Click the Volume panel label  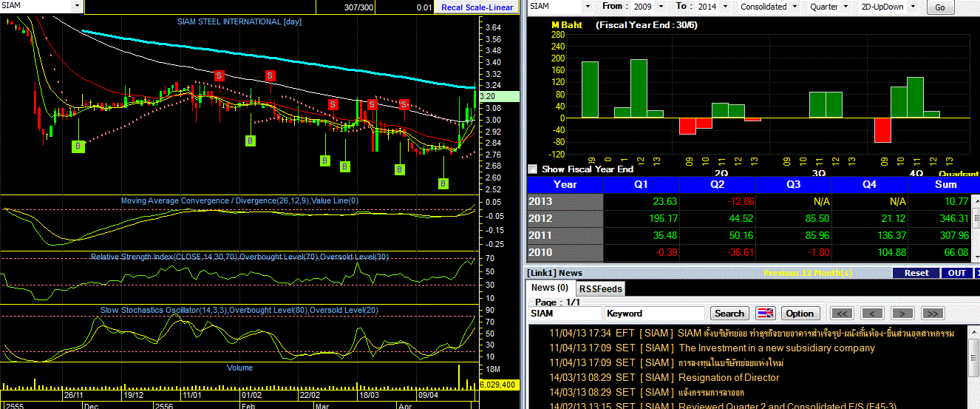coord(239,368)
